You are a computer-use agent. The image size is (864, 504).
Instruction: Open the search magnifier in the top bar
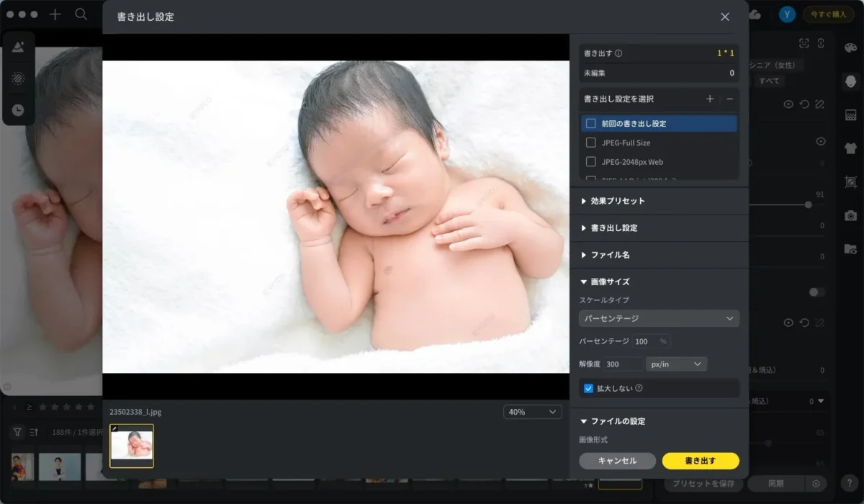pyautogui.click(x=81, y=14)
